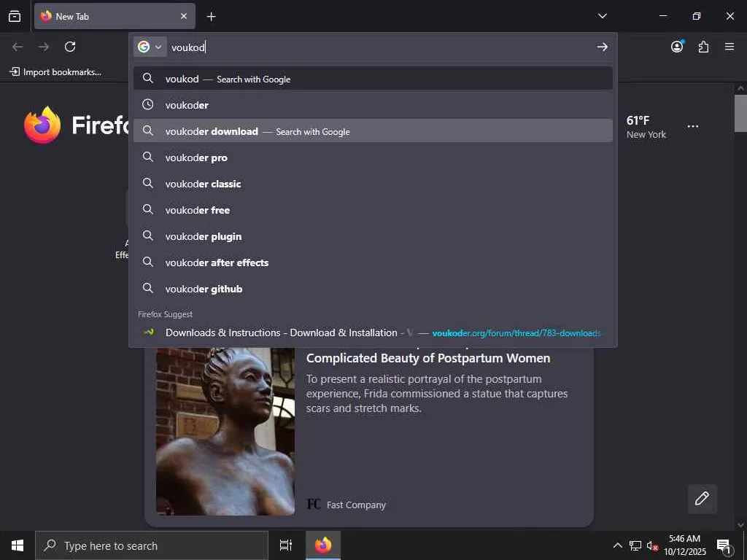Open the notification center icon
This screenshot has height=560, width=747.
[724, 545]
